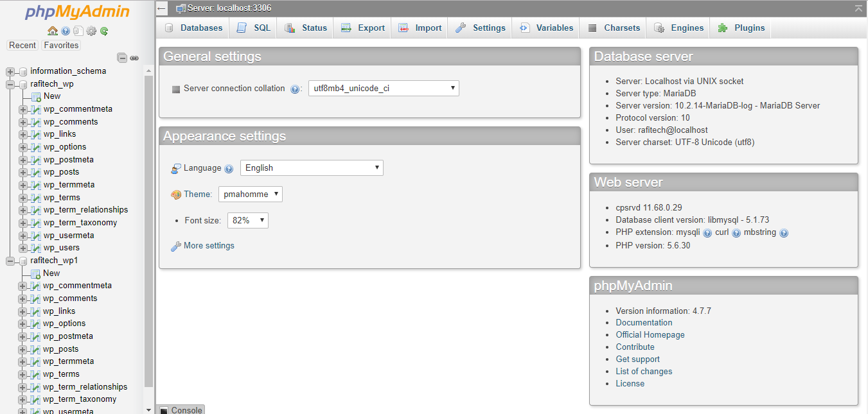The width and height of the screenshot is (868, 414).
Task: Expand wp_commentmeta under rafitech_wp
Action: coord(23,109)
